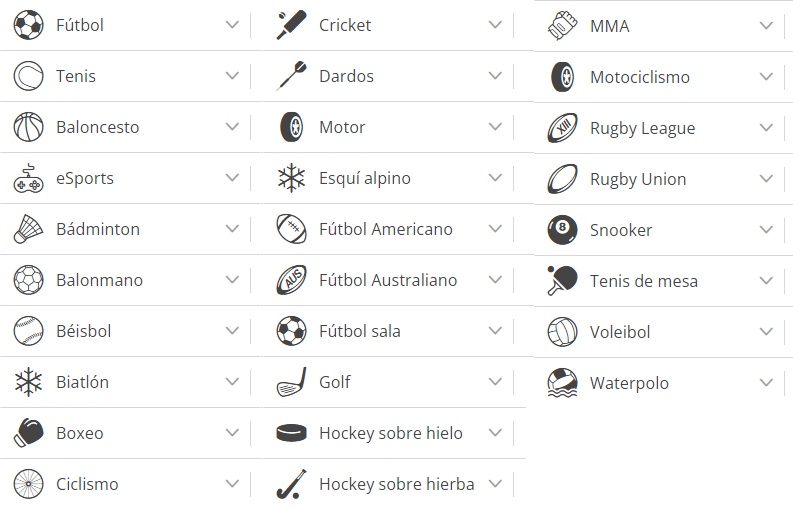
Task: Click the snowflake icon for Esquí alpino
Action: click(x=291, y=179)
